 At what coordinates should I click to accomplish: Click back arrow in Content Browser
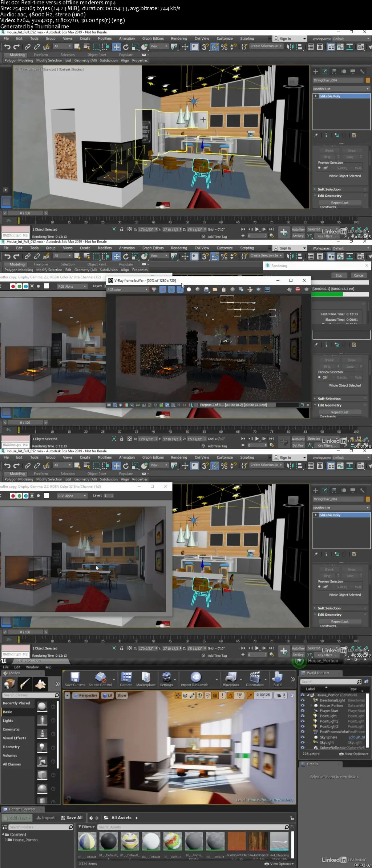pos(91,818)
